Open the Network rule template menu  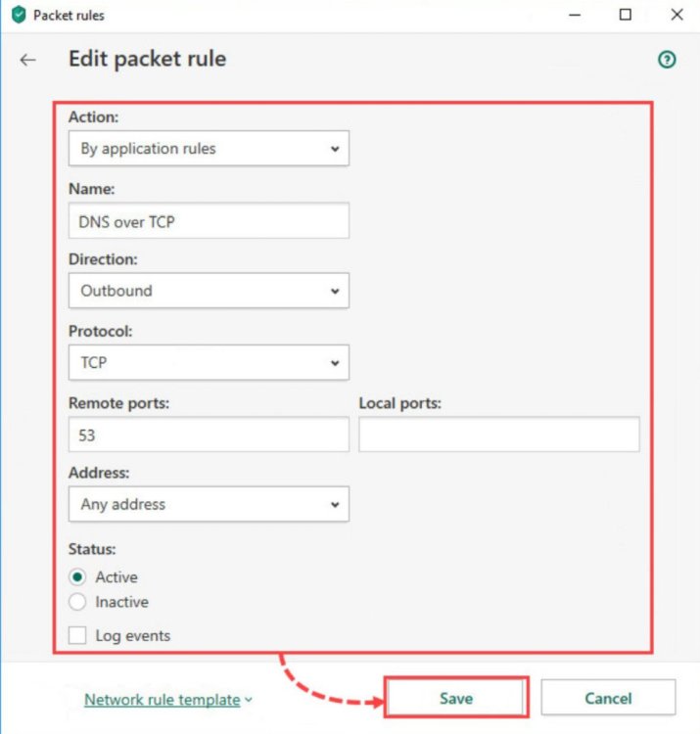tap(163, 700)
